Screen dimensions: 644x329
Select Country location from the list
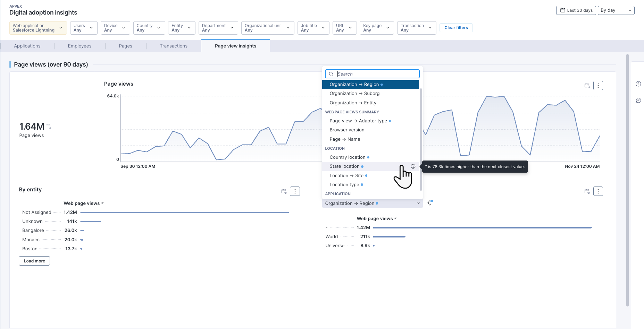click(x=347, y=157)
